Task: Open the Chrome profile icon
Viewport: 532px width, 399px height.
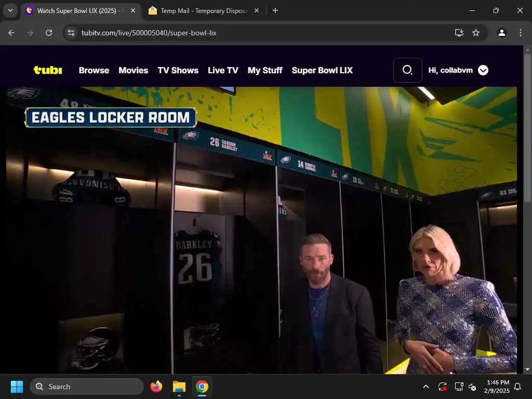Action: pos(502,33)
